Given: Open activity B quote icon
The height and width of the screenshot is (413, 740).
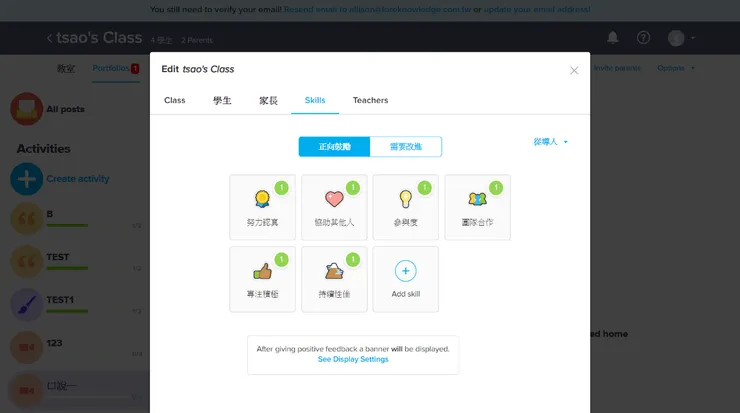Looking at the screenshot, I should coord(27,219).
